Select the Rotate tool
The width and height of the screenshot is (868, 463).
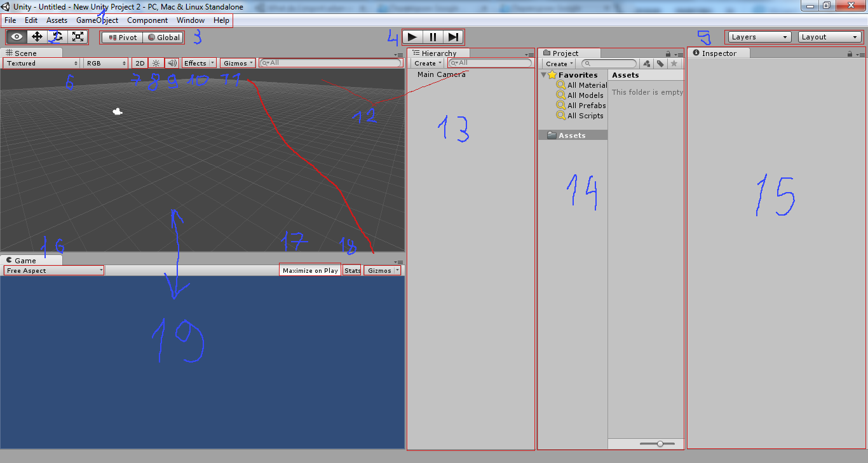click(x=58, y=37)
